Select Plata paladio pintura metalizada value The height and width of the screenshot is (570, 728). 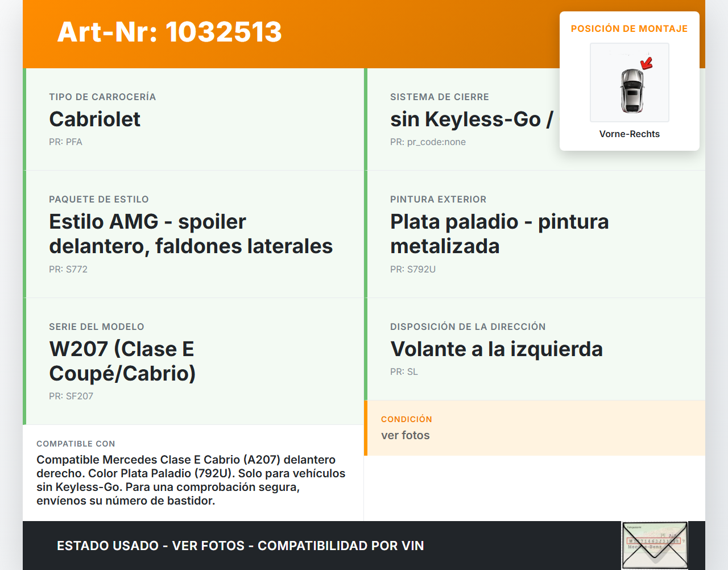click(x=499, y=234)
